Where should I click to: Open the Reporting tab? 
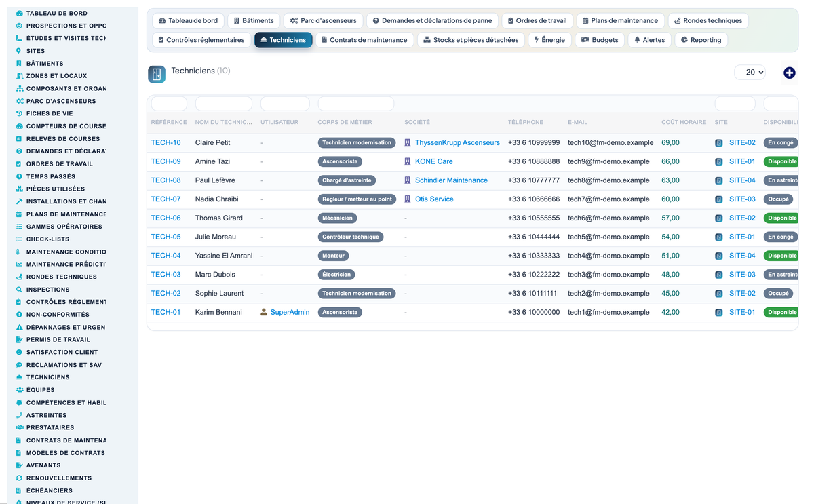pyautogui.click(x=701, y=40)
